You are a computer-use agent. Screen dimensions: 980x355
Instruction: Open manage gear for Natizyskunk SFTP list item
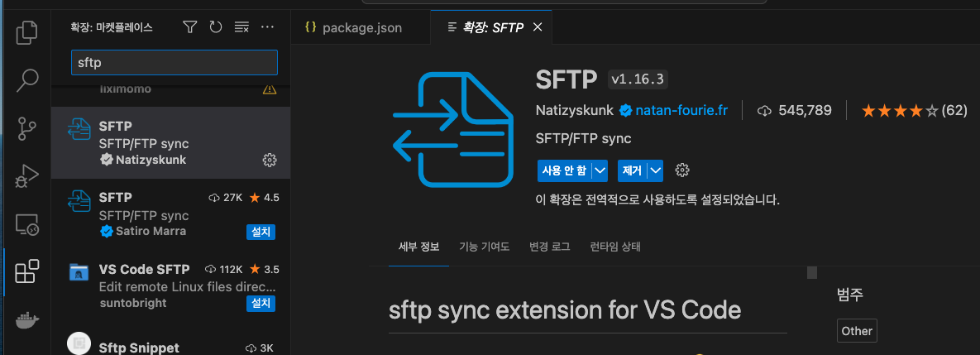click(270, 160)
